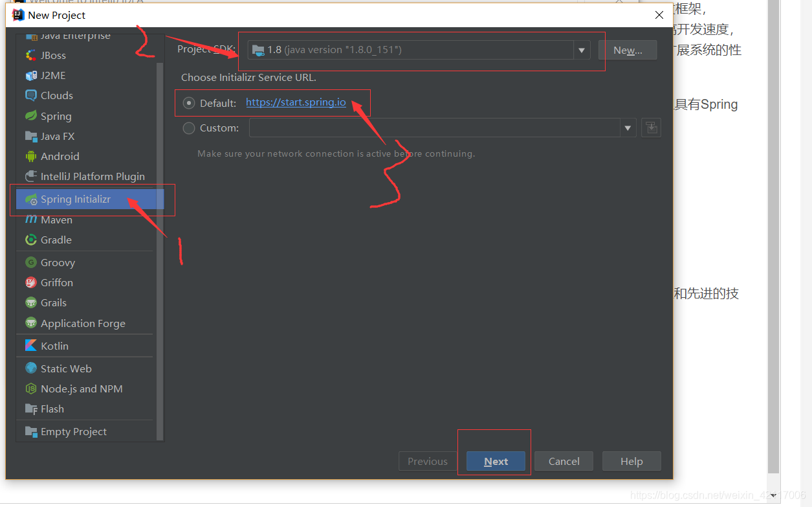Click the background page vertical scrollbar
Screen dimensions: 812x507
[773, 236]
